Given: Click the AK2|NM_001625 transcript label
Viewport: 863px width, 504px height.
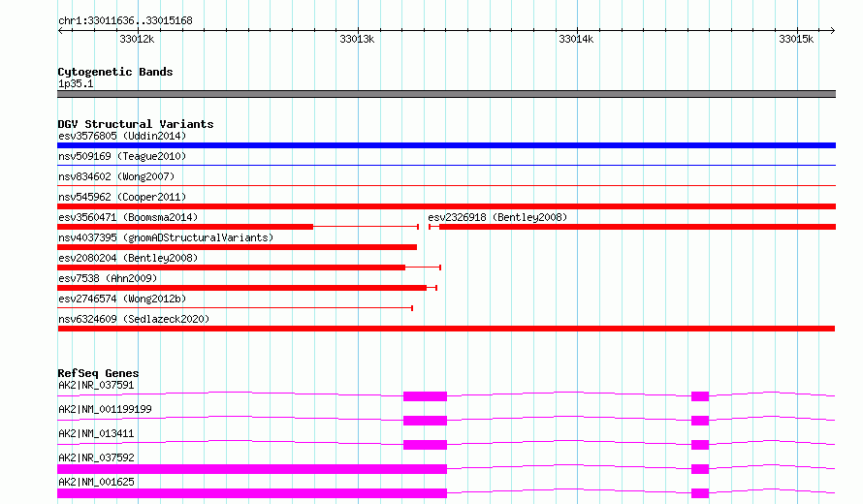Looking at the screenshot, I should pyautogui.click(x=96, y=482).
